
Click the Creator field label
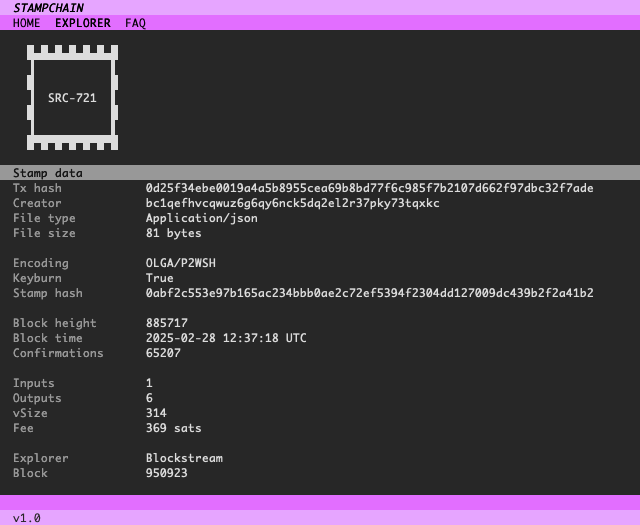(37, 203)
